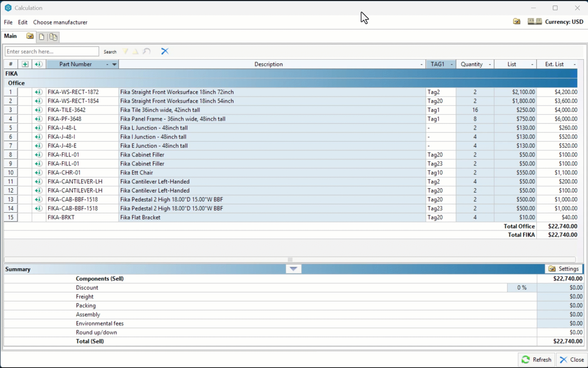Click the currency money icon
This screenshot has width=588, height=368.
click(x=535, y=21)
